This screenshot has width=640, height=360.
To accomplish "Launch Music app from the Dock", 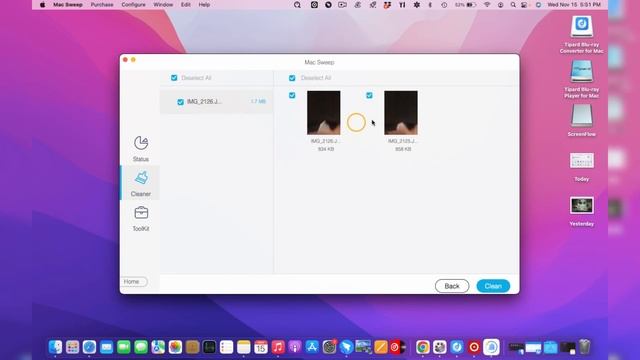I will click(278, 347).
